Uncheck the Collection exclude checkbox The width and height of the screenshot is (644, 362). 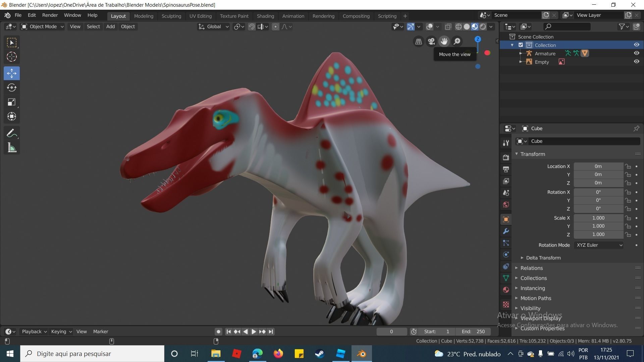point(521,45)
